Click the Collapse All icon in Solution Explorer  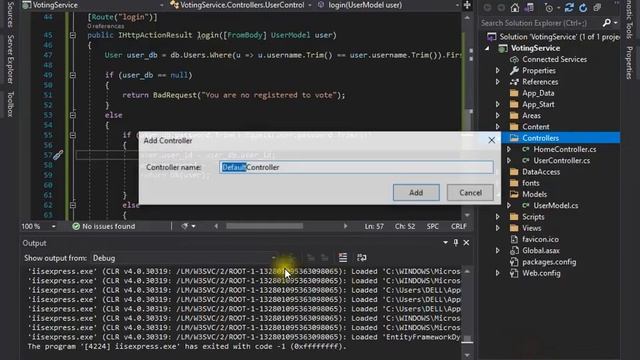pos(597,8)
